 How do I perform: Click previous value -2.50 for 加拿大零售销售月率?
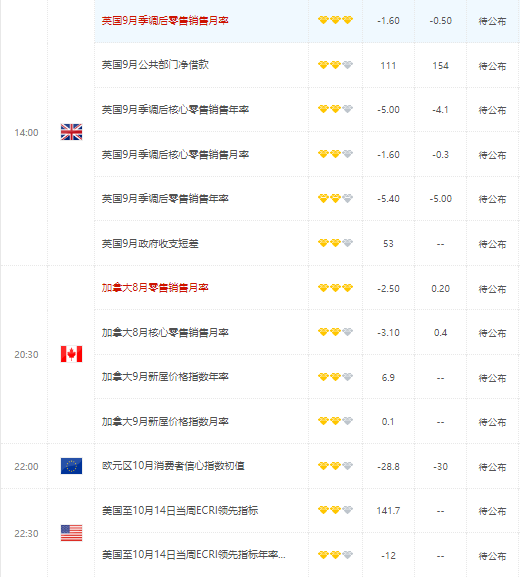(x=388, y=288)
